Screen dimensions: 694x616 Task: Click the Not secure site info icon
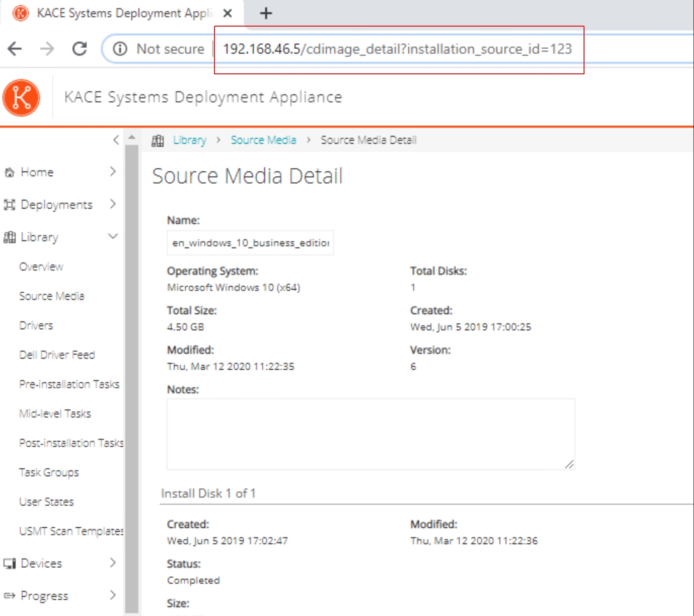(120, 49)
